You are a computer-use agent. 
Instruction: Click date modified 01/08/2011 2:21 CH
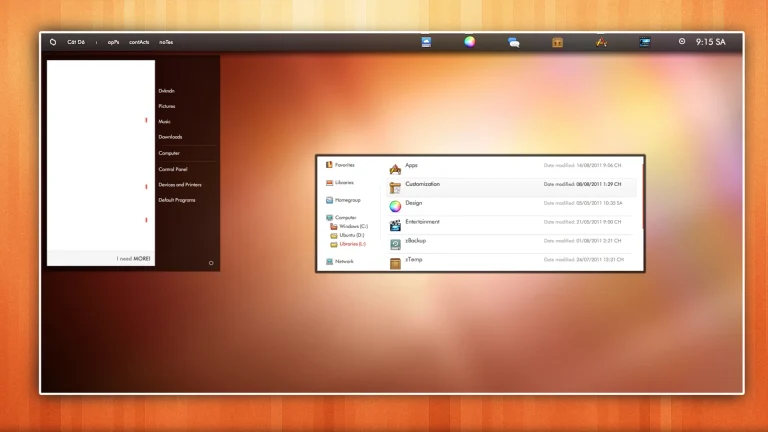[x=582, y=241]
